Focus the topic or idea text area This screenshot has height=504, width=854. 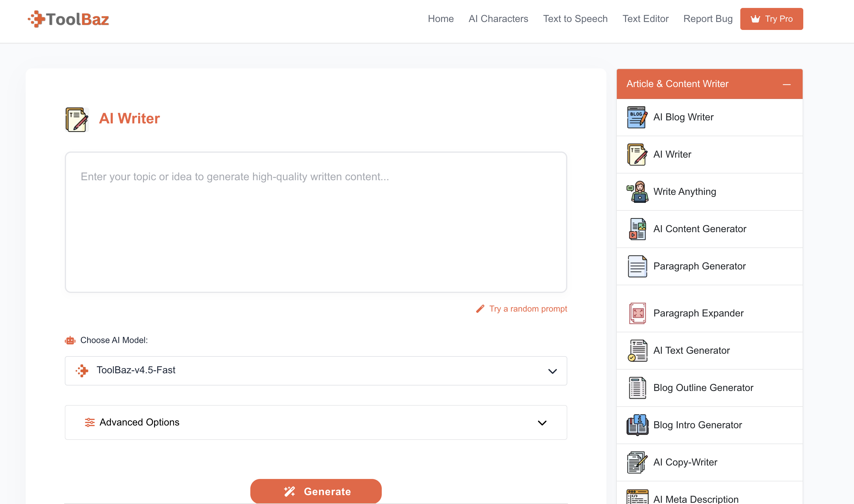tap(316, 222)
